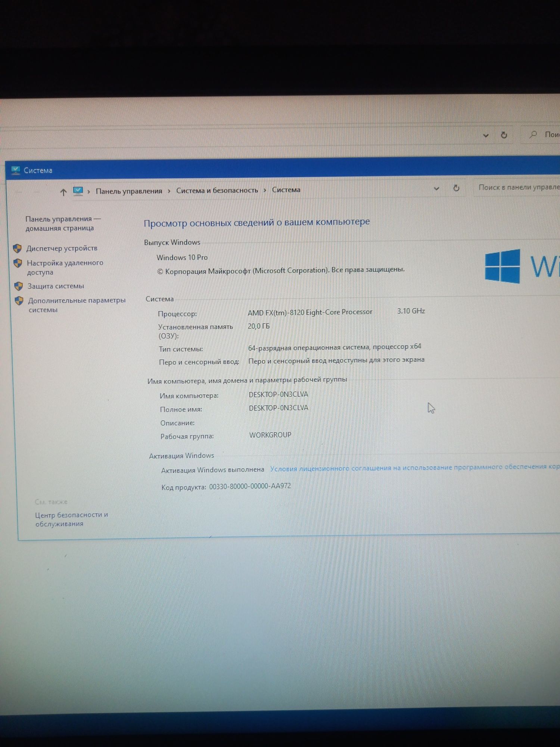
Task: Expand chevron after Система и безопасность breadcrumb
Action: pos(265,190)
